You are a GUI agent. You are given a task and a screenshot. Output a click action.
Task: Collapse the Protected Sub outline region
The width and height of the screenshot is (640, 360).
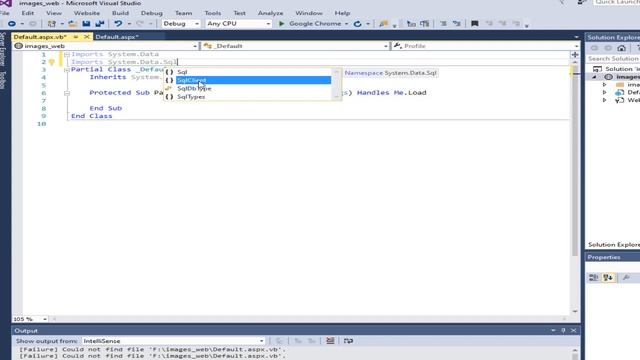[67, 93]
